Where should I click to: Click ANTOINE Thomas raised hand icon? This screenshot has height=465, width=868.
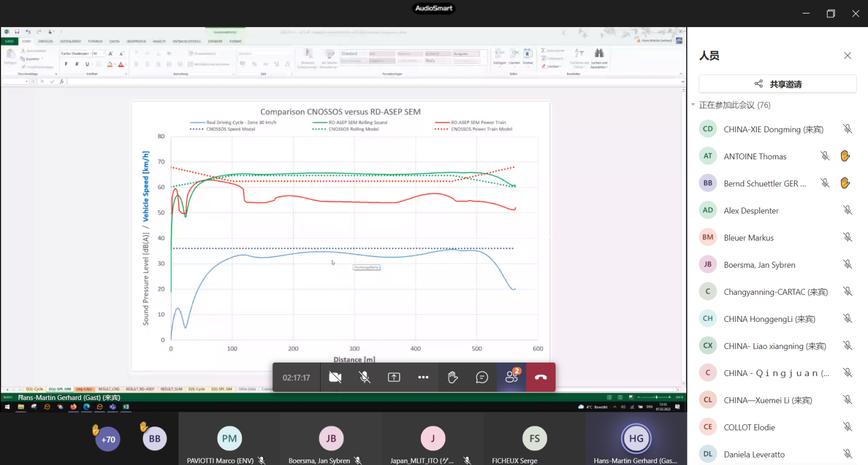(x=845, y=156)
